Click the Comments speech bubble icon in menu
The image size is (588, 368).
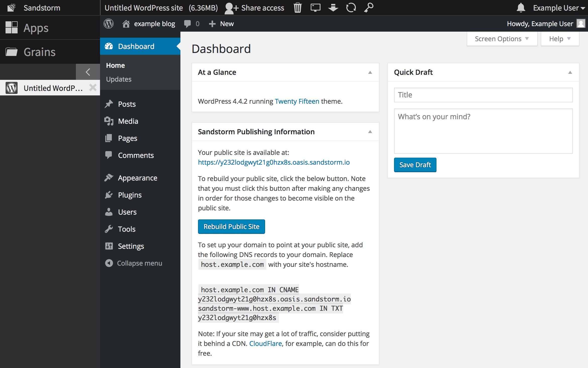(x=109, y=155)
